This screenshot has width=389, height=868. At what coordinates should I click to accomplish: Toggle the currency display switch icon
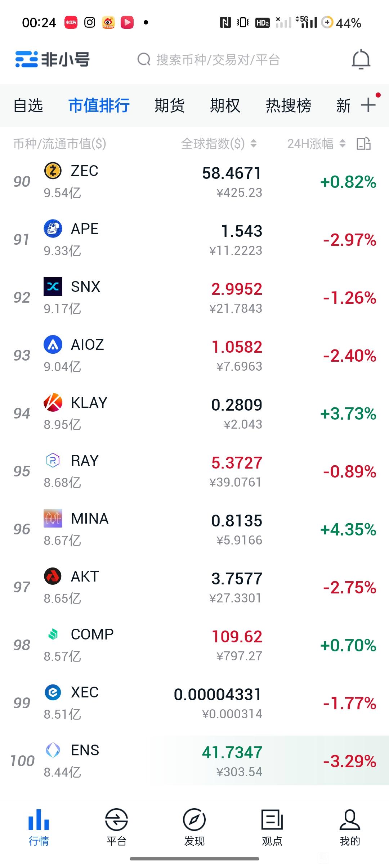click(x=363, y=144)
